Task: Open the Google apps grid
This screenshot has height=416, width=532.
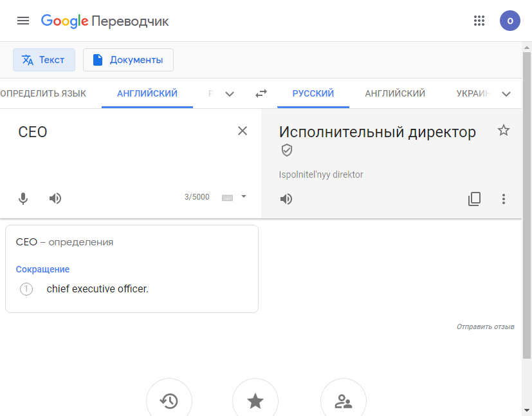Action: pyautogui.click(x=479, y=21)
